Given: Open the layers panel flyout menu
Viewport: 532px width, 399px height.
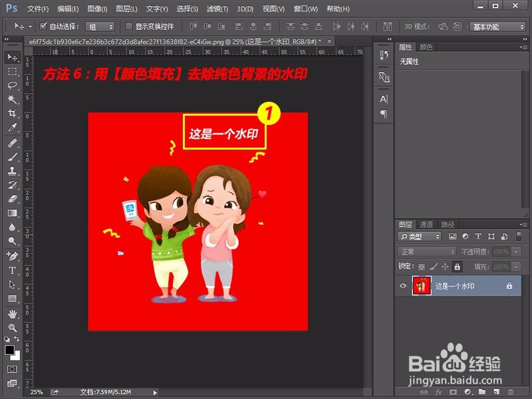Looking at the screenshot, I should (523, 224).
